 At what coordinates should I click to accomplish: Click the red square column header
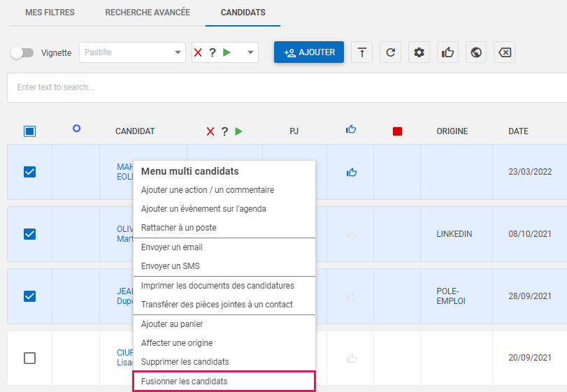pyautogui.click(x=397, y=131)
